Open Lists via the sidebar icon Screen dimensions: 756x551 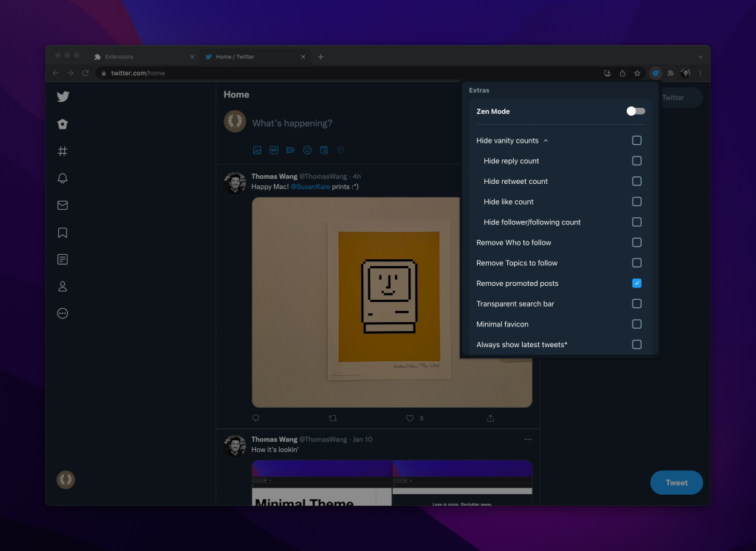[x=63, y=259]
